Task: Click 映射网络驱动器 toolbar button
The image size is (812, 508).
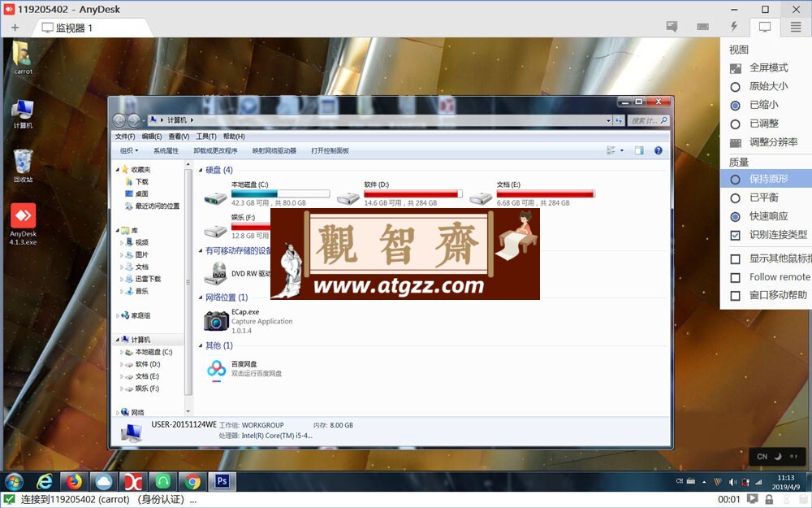Action: pyautogui.click(x=274, y=151)
